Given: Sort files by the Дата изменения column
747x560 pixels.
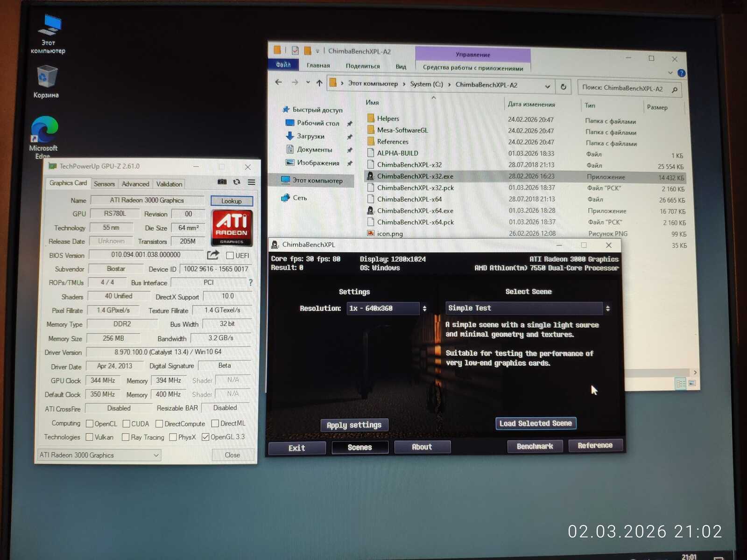Looking at the screenshot, I should (531, 105).
